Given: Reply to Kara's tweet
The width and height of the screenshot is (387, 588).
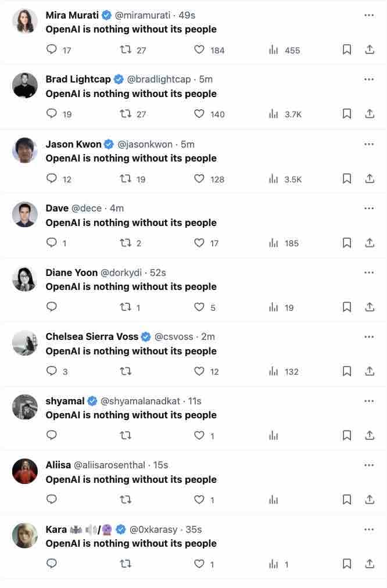Looking at the screenshot, I should (52, 564).
